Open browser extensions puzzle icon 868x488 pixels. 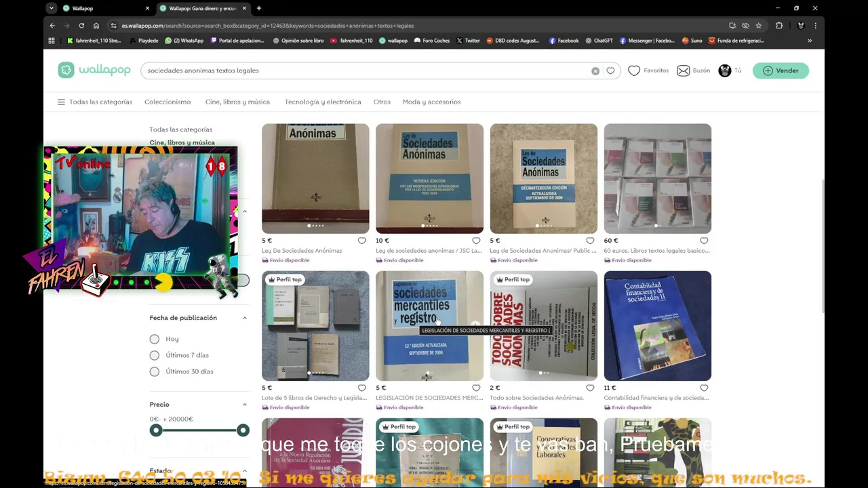pyautogui.click(x=779, y=26)
